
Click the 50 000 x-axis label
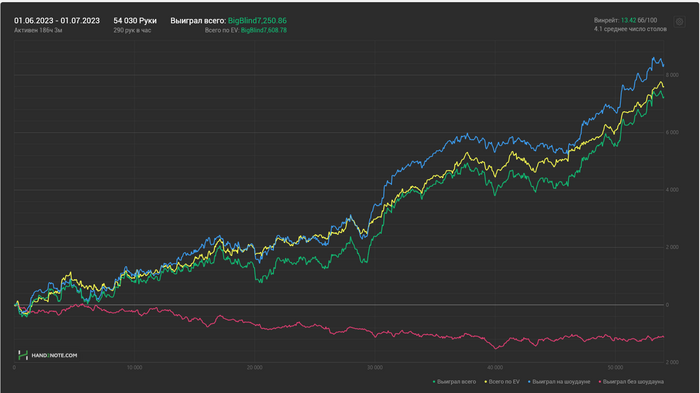pos(615,368)
